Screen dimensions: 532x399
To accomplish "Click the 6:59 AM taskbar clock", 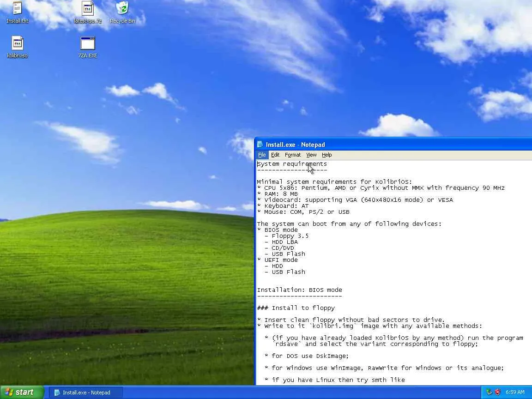I will (x=515, y=392).
